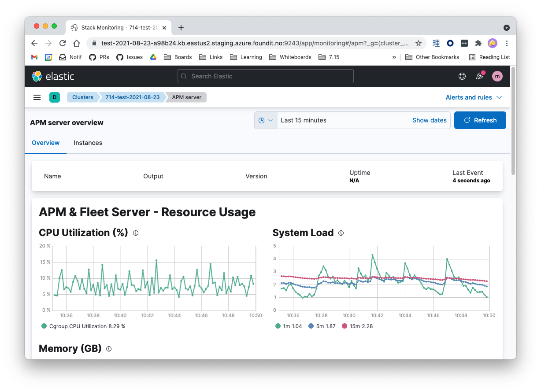541x392 pixels.
Task: Open the Boards bookmark folder
Action: 178,57
